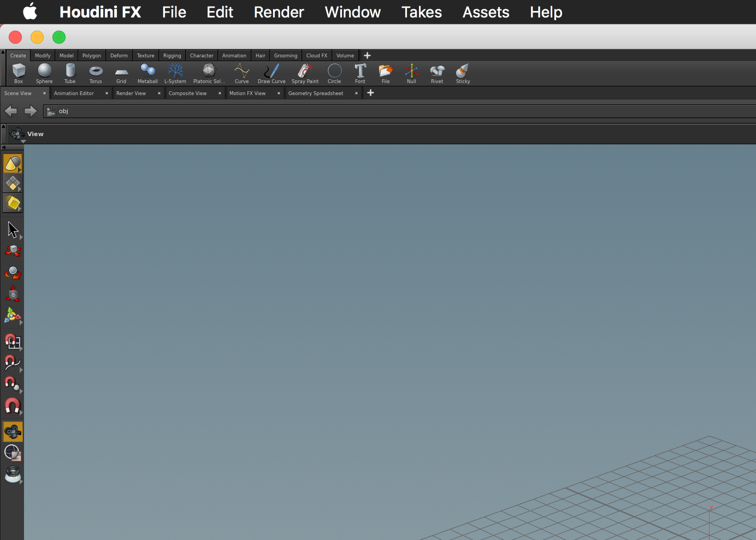Click the obj path field

(399, 111)
